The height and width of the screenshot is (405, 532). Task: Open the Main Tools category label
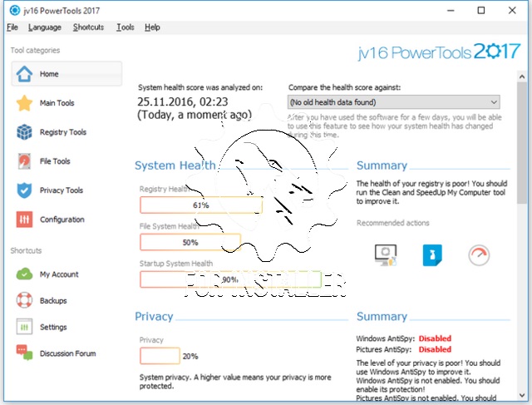pyautogui.click(x=57, y=103)
